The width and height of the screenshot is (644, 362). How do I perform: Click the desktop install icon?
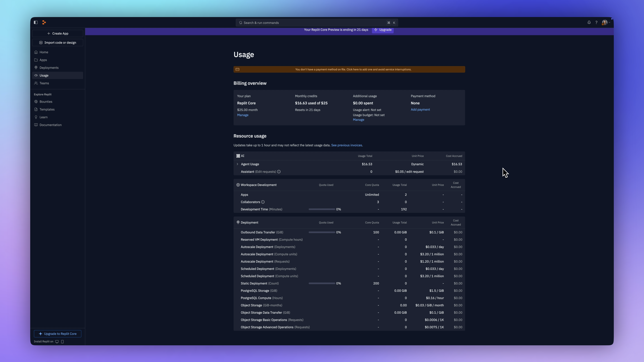57,342
